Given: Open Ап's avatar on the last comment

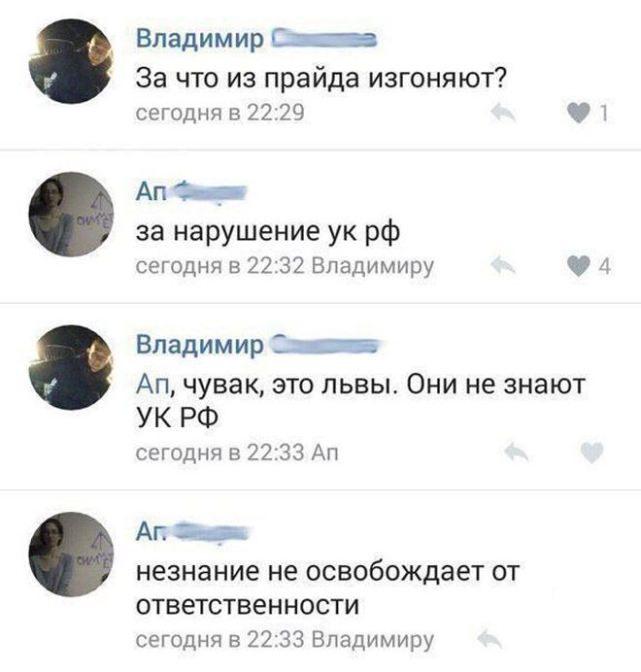Looking at the screenshot, I should click(71, 554).
